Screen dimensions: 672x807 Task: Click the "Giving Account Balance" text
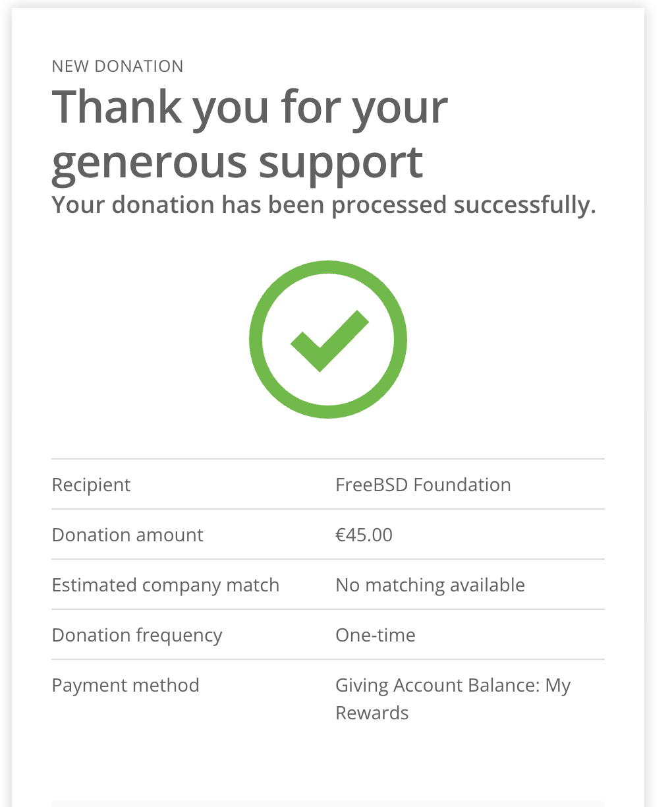pos(437,685)
